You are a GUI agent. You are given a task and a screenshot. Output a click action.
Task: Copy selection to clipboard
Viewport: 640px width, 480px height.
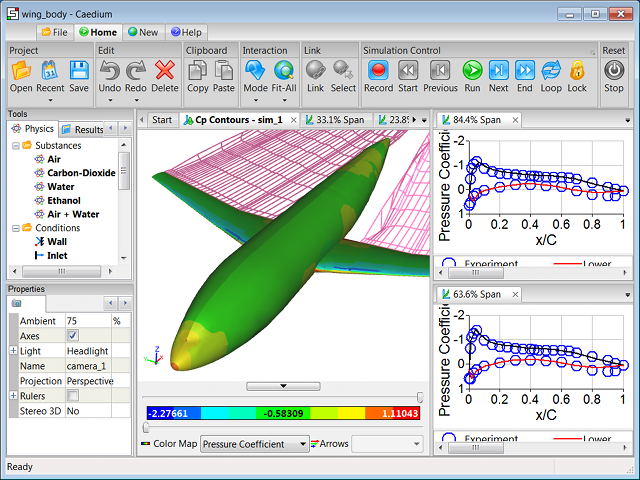click(198, 76)
